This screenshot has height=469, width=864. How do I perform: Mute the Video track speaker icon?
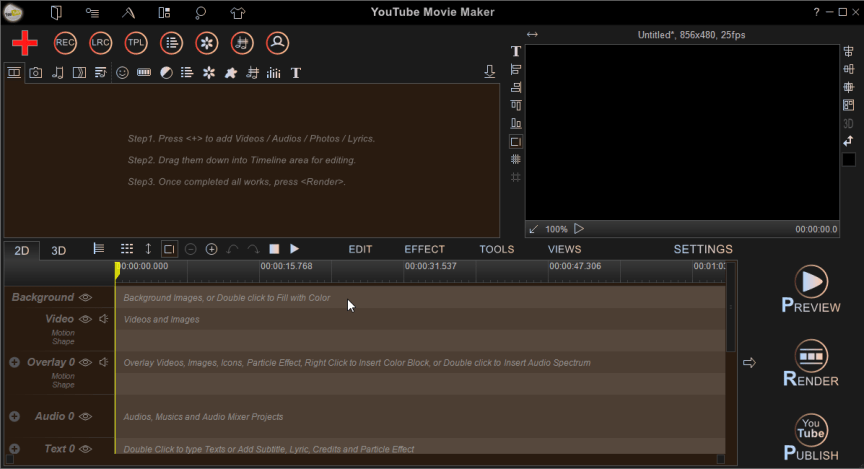coord(103,319)
